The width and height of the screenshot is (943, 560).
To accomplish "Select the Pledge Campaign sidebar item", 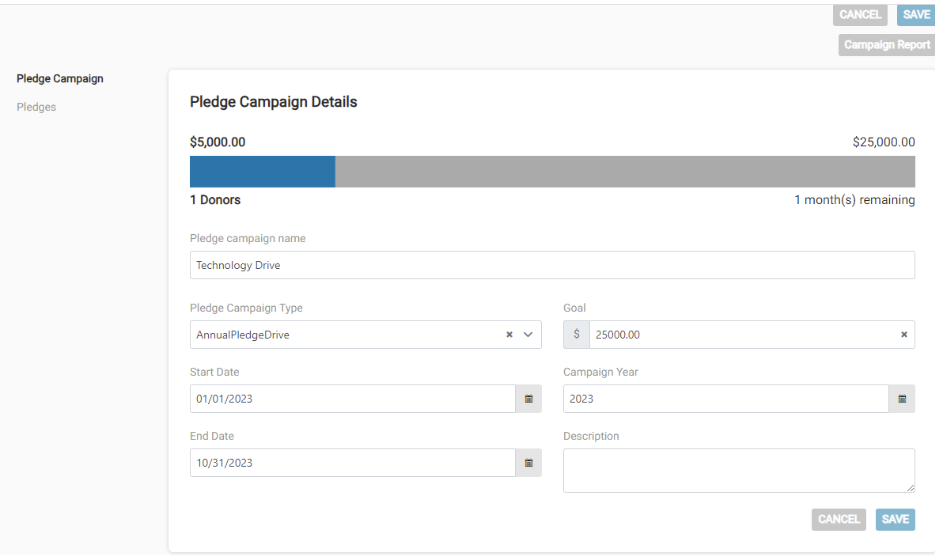I will (59, 78).
